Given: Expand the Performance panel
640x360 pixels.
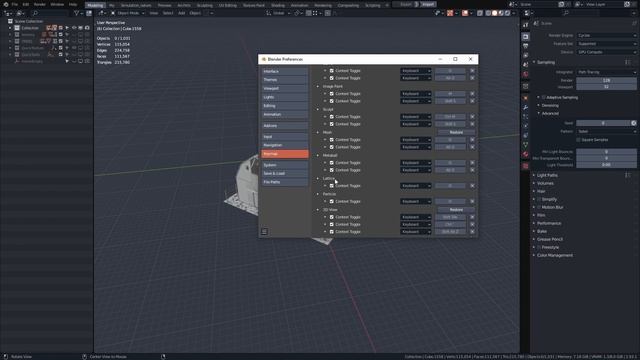Looking at the screenshot, I should [549, 223].
